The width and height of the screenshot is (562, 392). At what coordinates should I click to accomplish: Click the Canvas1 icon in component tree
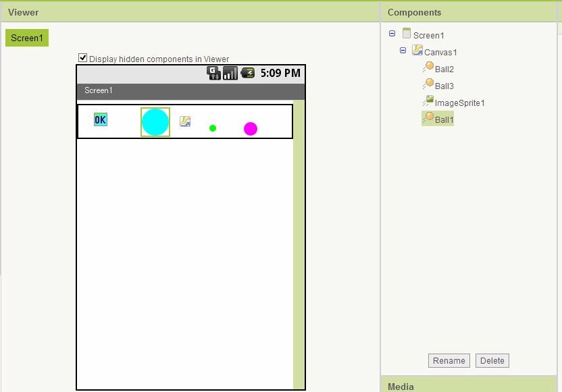pyautogui.click(x=417, y=51)
